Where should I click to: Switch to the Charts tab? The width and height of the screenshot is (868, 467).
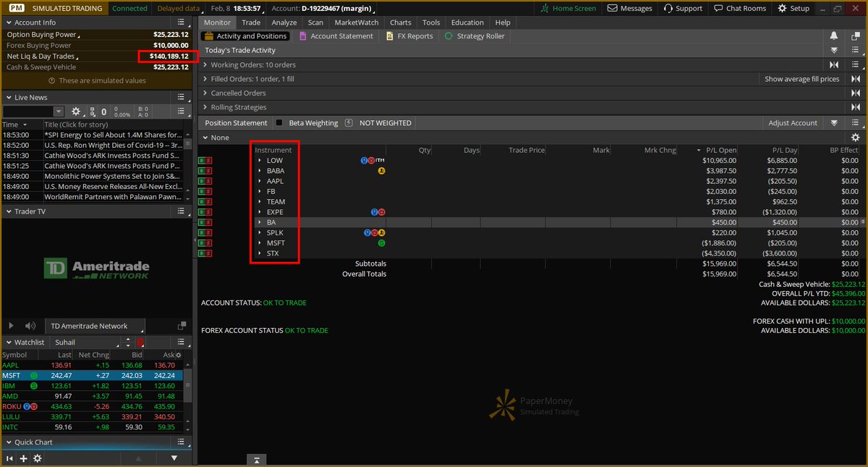click(401, 22)
